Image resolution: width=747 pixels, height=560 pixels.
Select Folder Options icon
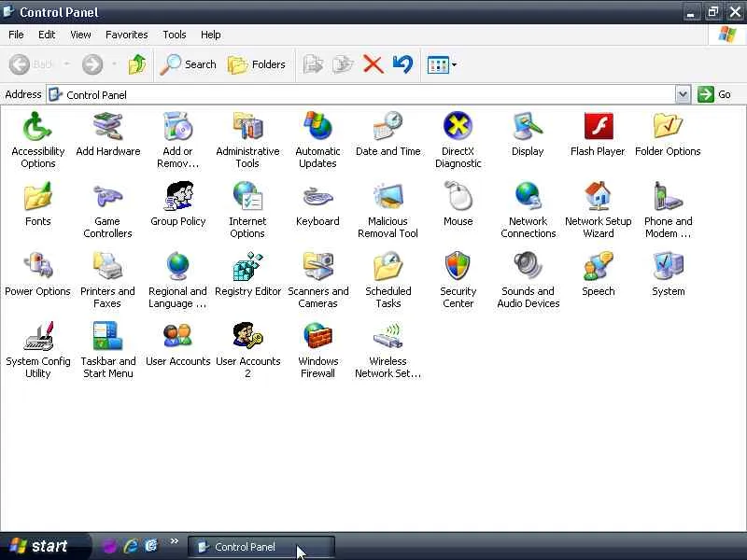tap(668, 126)
